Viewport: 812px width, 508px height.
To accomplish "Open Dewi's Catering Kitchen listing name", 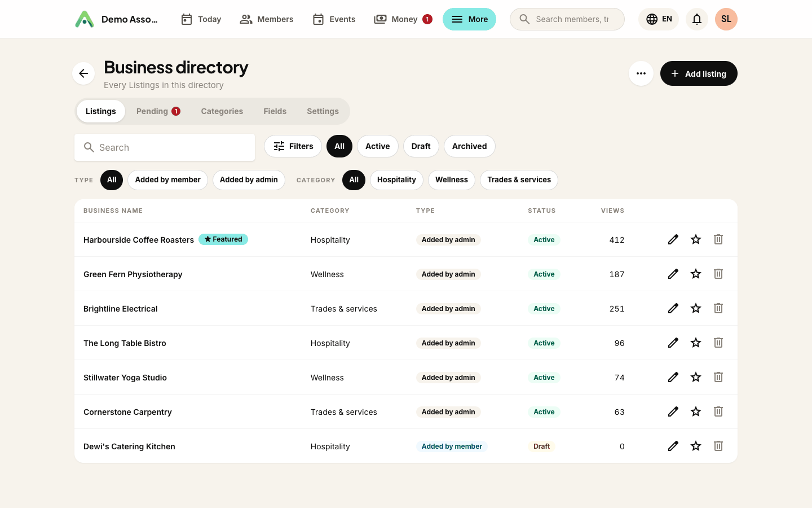I will click(x=129, y=446).
